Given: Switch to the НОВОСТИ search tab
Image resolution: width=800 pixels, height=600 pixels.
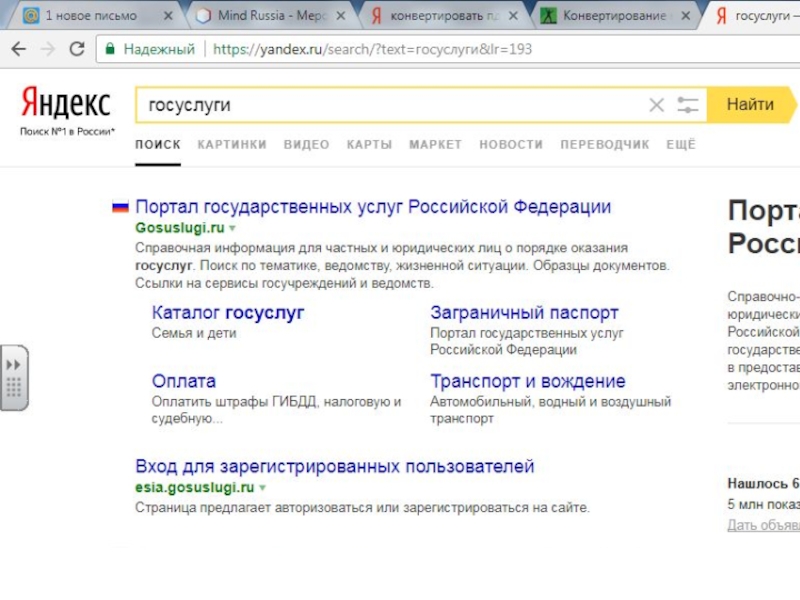Looking at the screenshot, I should 511,145.
